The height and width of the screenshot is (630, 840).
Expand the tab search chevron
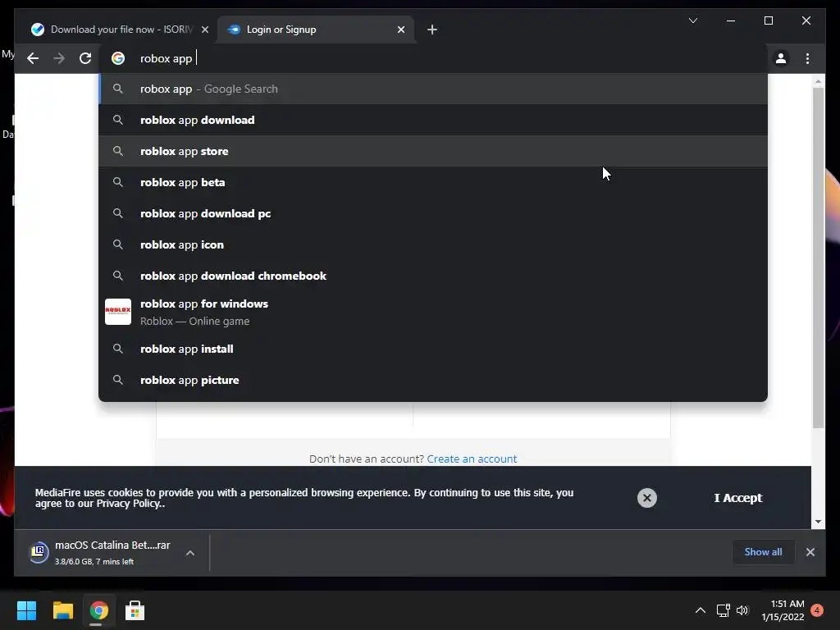[692, 21]
